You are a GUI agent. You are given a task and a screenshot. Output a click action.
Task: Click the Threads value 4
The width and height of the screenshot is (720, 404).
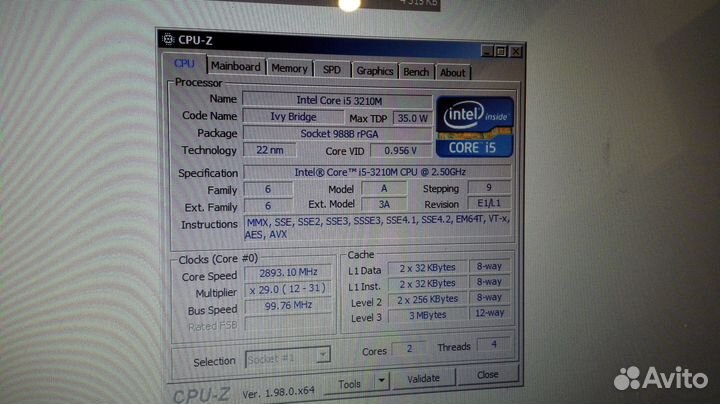[x=494, y=344]
